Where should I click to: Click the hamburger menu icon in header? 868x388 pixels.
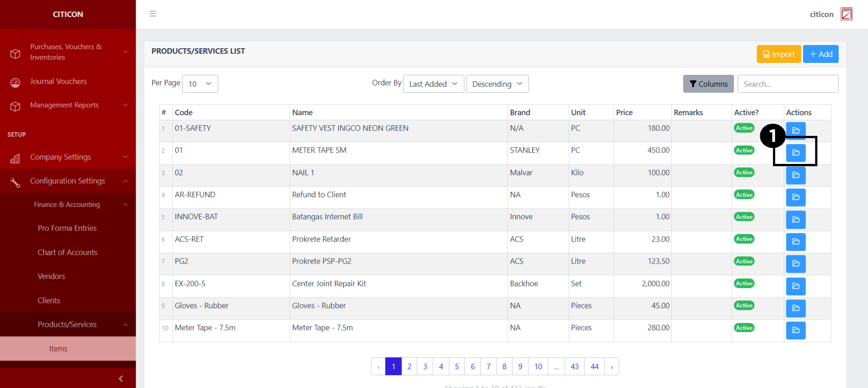153,14
